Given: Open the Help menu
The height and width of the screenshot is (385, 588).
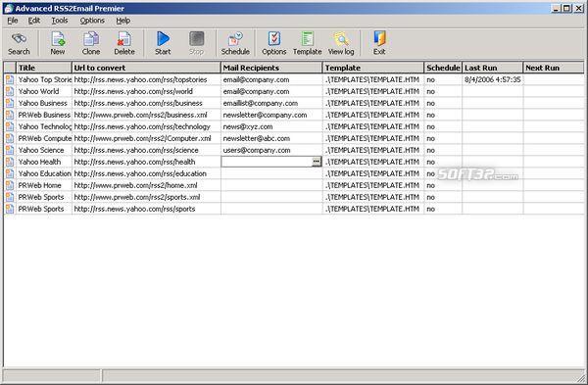Looking at the screenshot, I should tap(123, 21).
